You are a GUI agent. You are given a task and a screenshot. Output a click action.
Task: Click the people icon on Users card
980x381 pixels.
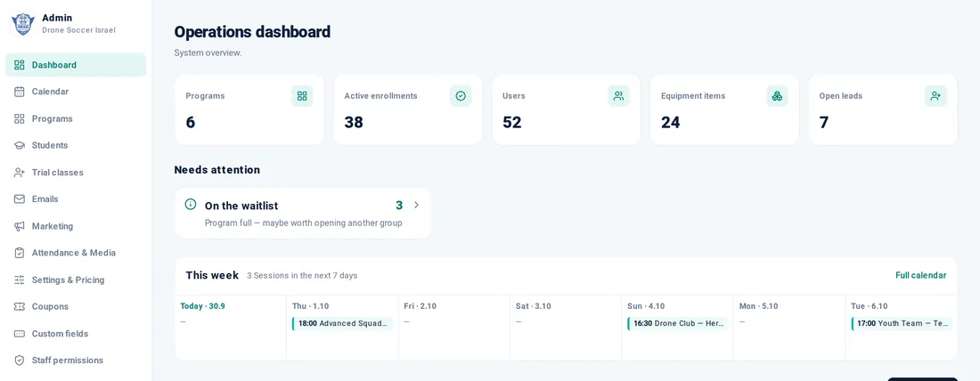[x=619, y=96]
